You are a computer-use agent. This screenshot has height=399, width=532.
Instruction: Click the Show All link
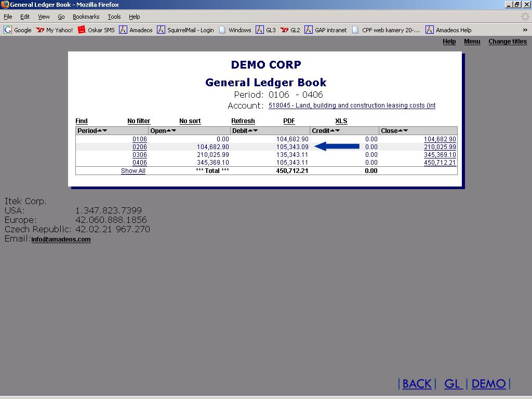(x=133, y=170)
